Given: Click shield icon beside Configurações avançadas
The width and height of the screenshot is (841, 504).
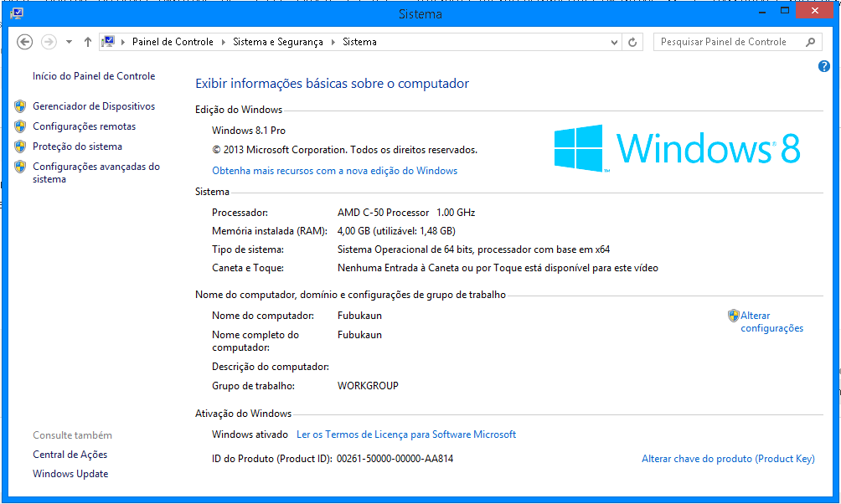Looking at the screenshot, I should (x=20, y=167).
